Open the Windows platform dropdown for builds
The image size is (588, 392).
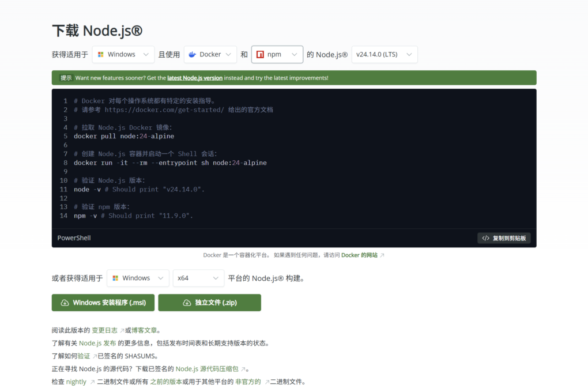[x=138, y=278]
